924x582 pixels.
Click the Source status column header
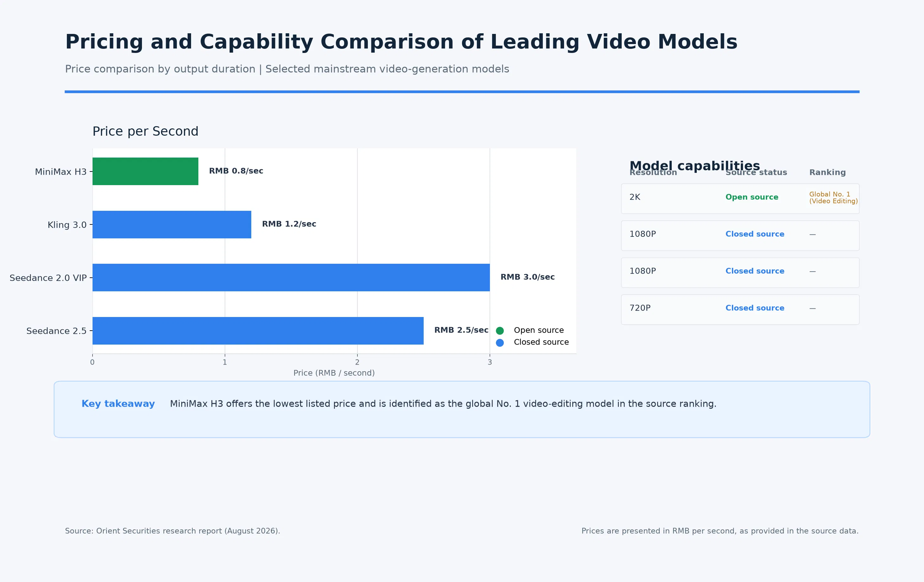point(756,172)
